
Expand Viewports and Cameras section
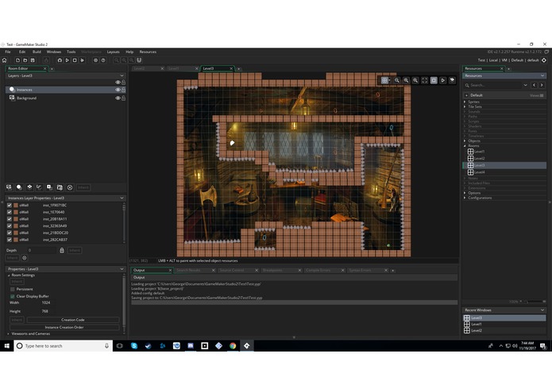[x=9, y=333]
